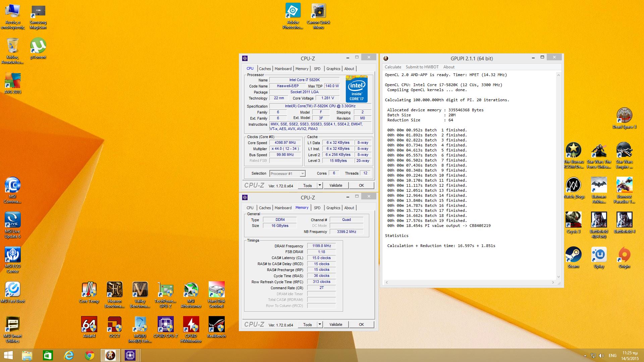Open the MSI Afterburner shortcut

point(191,295)
